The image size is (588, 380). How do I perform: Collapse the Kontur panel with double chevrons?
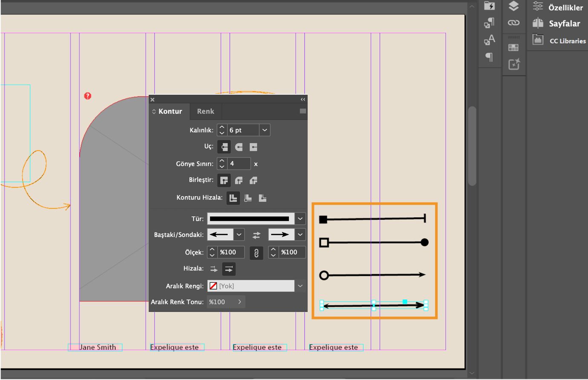click(303, 99)
